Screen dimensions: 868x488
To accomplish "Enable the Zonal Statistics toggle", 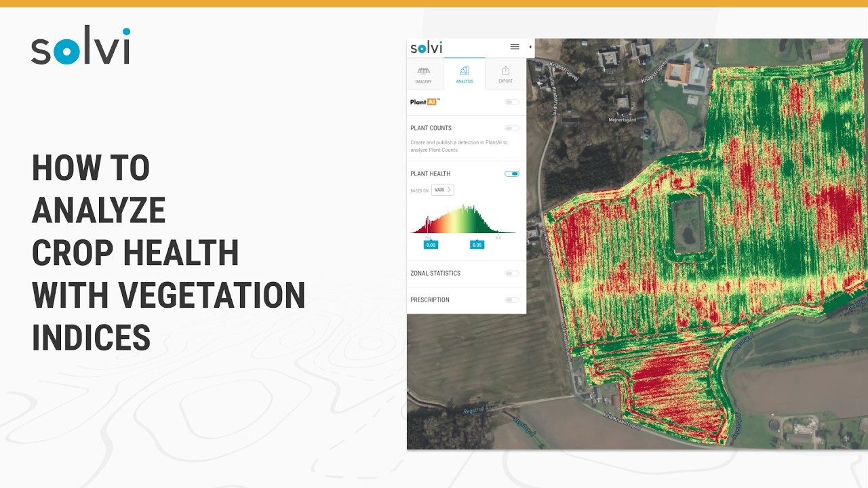I will click(512, 273).
